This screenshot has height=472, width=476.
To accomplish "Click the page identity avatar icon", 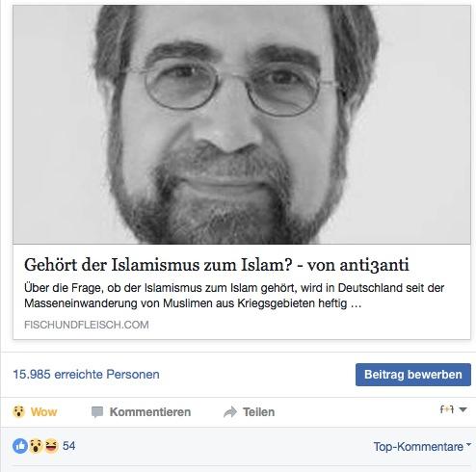I will click(x=447, y=409).
